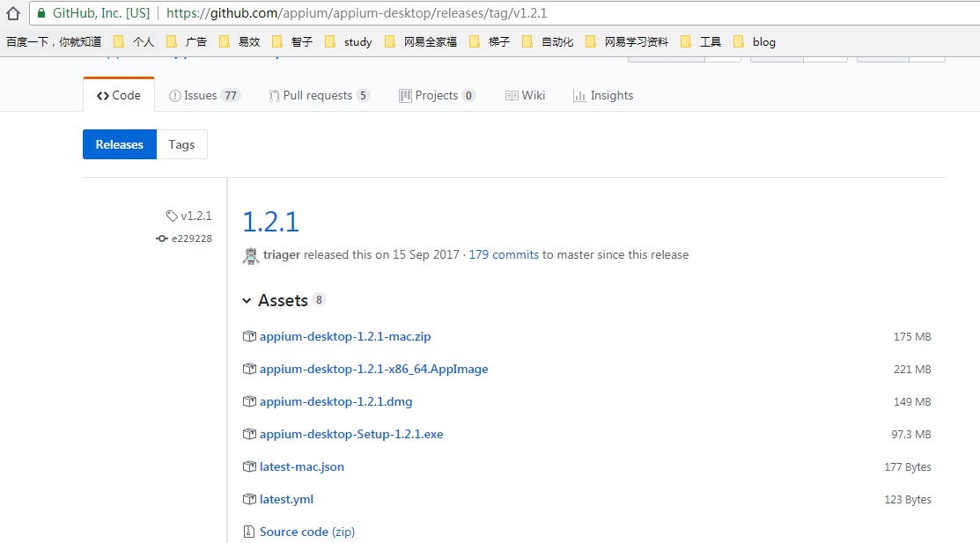This screenshot has height=543, width=980.
Task: Open the blog bookmark folder
Action: (x=755, y=42)
